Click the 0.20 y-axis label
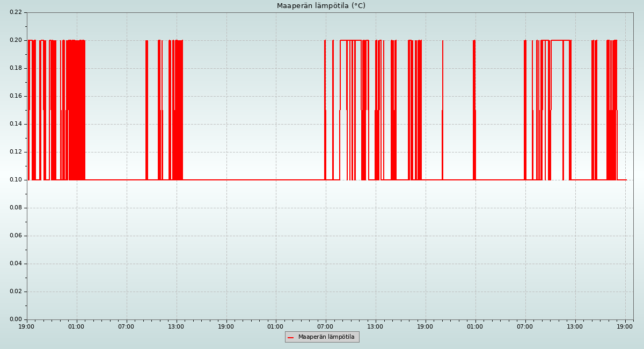This screenshot has width=644, height=349. coord(16,40)
